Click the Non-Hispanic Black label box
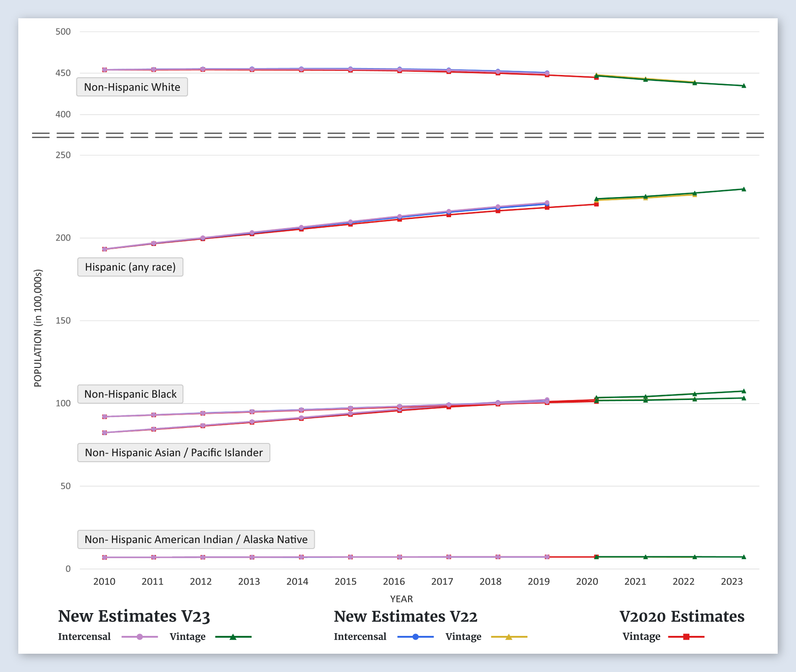The image size is (796, 672). point(130,394)
